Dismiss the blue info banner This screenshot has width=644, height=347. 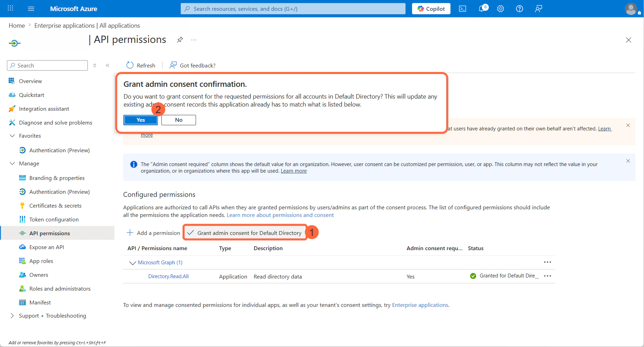pos(628,161)
